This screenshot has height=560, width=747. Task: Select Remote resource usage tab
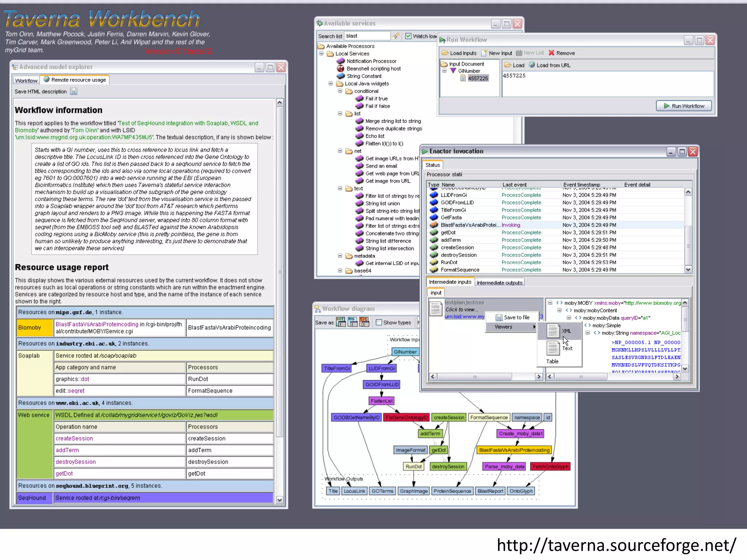coord(75,80)
